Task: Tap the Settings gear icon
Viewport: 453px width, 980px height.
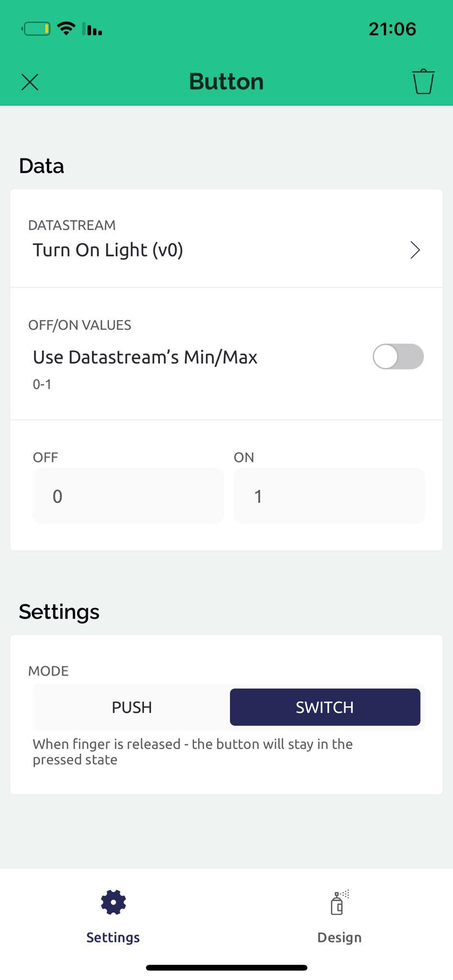Action: tap(113, 902)
